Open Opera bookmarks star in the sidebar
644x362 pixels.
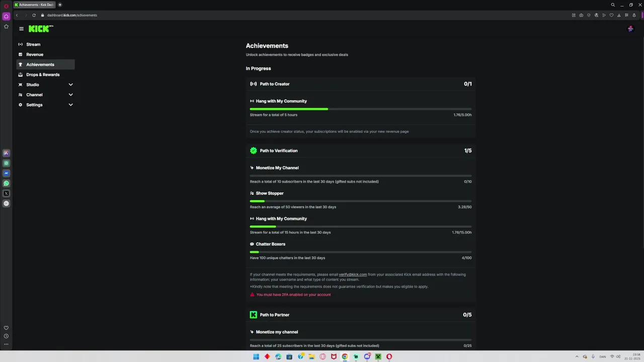pos(6,26)
